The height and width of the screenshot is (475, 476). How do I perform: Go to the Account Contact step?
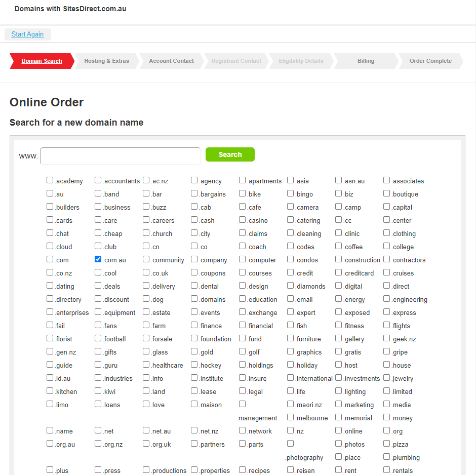coord(171,61)
